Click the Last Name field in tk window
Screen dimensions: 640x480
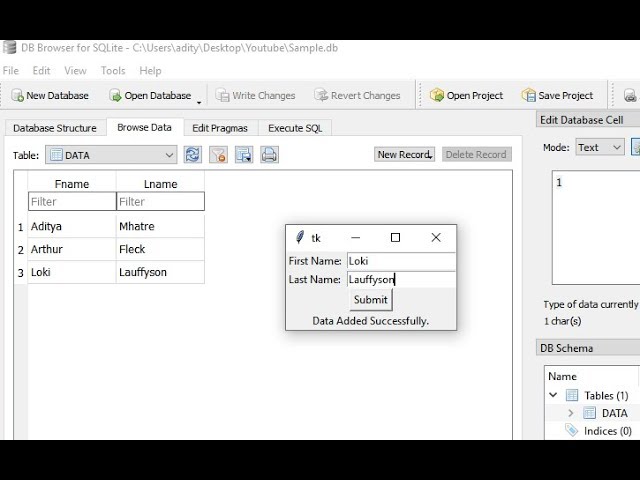(401, 280)
